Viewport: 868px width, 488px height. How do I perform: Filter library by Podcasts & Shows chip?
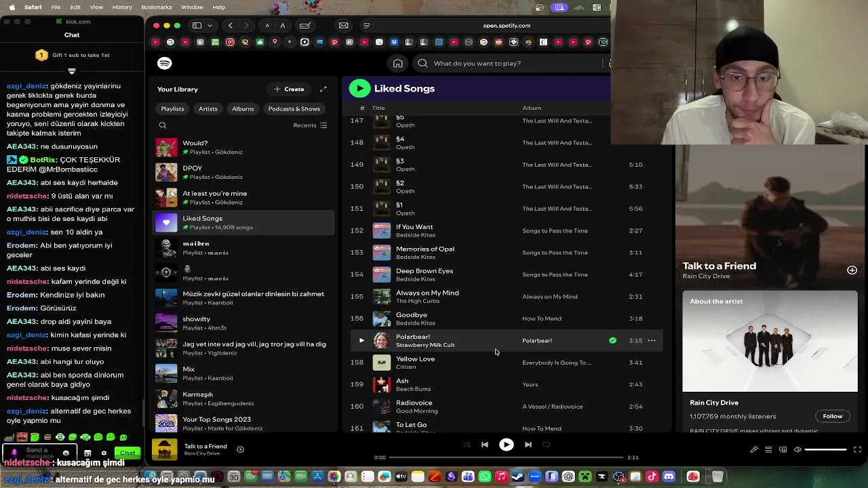(x=294, y=108)
